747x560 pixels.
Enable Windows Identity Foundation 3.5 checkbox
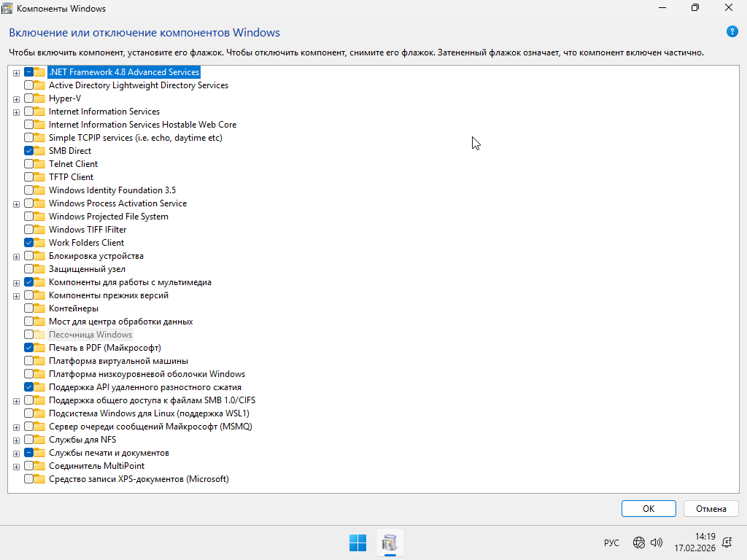[x=28, y=190]
